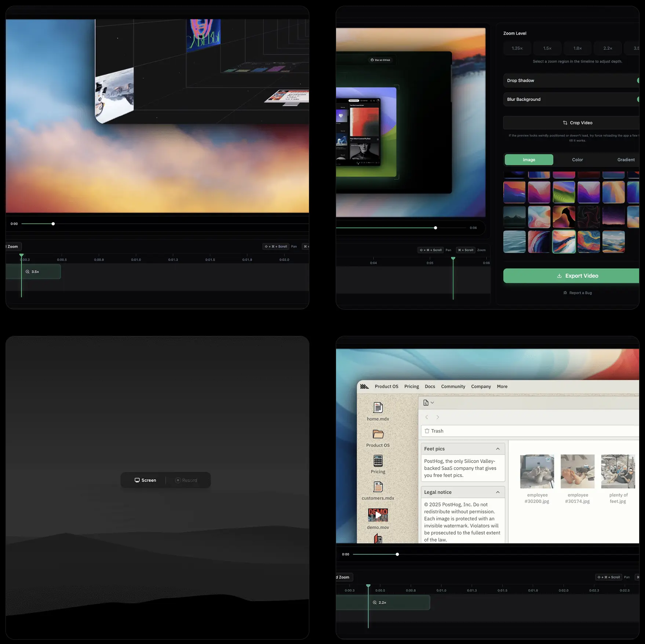Collapse the Legal notice section
Screen dimensions: 645x644
(498, 492)
